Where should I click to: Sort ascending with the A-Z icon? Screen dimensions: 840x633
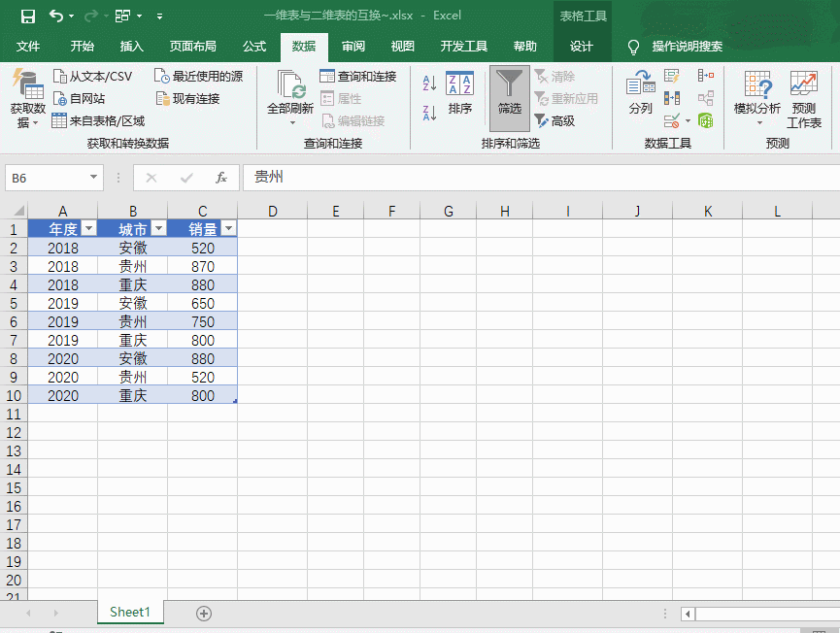[x=429, y=84]
